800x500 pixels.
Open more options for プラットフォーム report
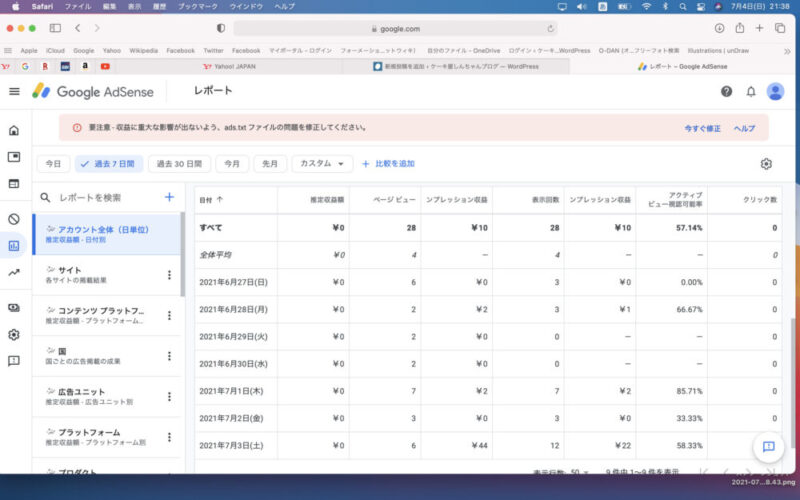tap(169, 437)
